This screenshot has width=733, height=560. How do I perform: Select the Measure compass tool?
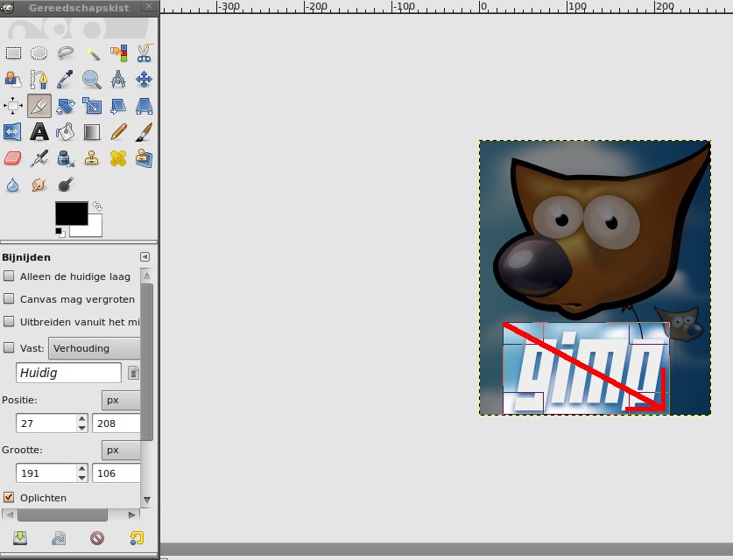[118, 80]
